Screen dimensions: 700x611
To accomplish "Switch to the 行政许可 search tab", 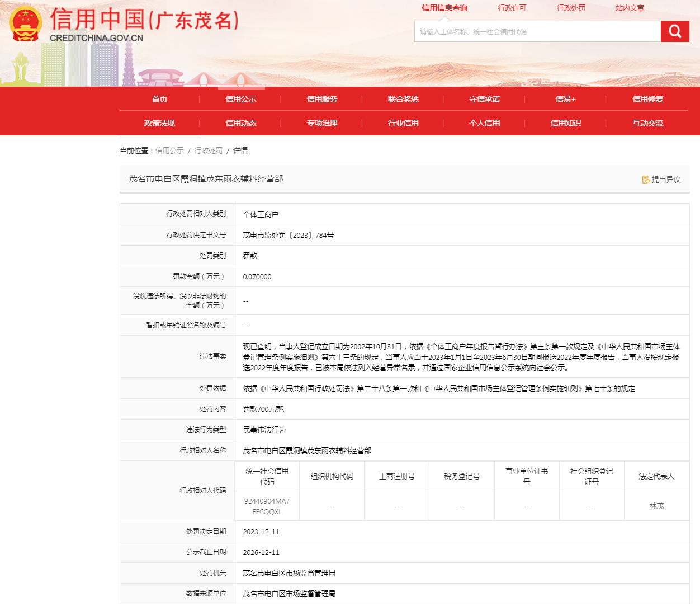I will (512, 8).
